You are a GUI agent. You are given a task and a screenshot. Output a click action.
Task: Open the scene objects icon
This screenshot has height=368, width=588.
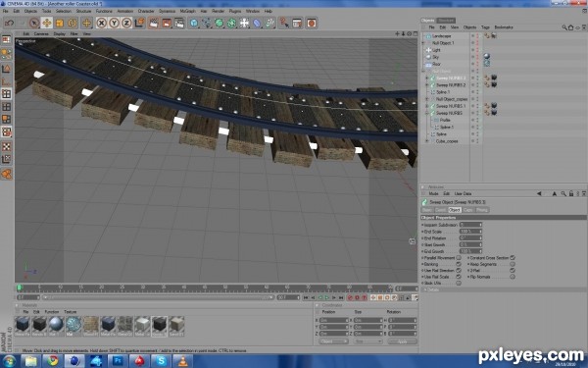pyautogui.click(x=244, y=23)
